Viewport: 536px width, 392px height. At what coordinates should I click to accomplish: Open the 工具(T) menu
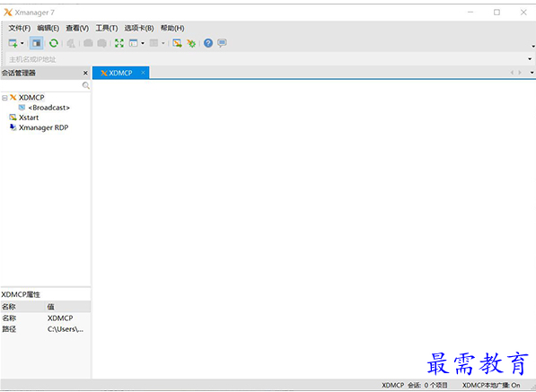[x=107, y=28]
